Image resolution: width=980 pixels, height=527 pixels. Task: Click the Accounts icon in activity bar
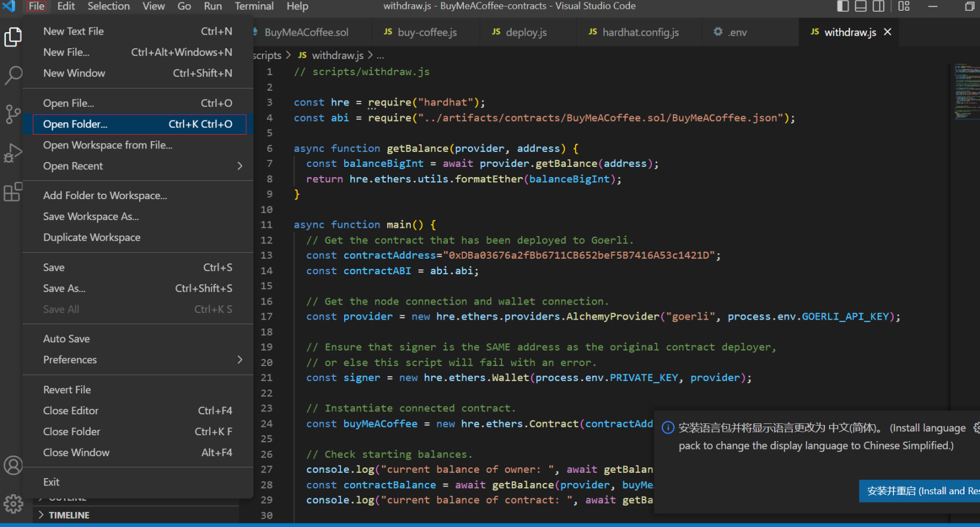pos(13,465)
